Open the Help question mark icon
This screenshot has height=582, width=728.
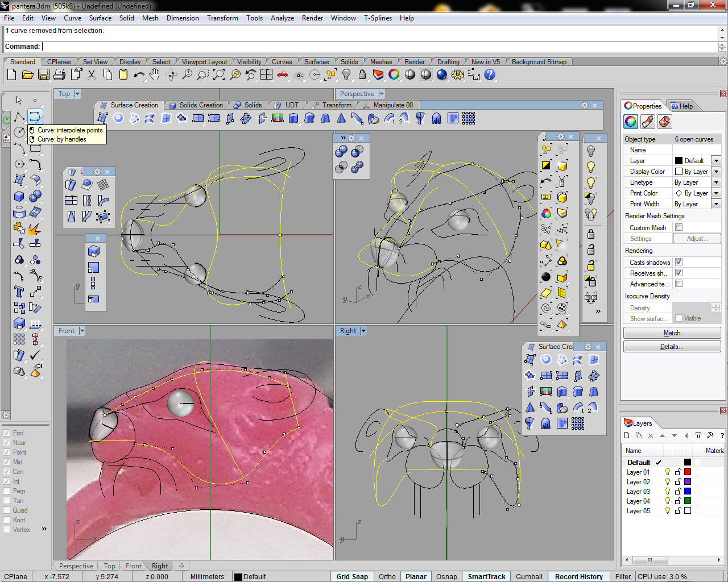[x=490, y=74]
